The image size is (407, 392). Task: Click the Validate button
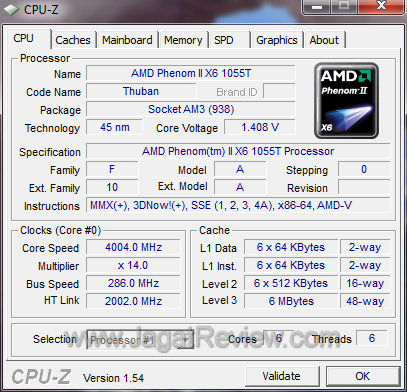[x=282, y=376]
